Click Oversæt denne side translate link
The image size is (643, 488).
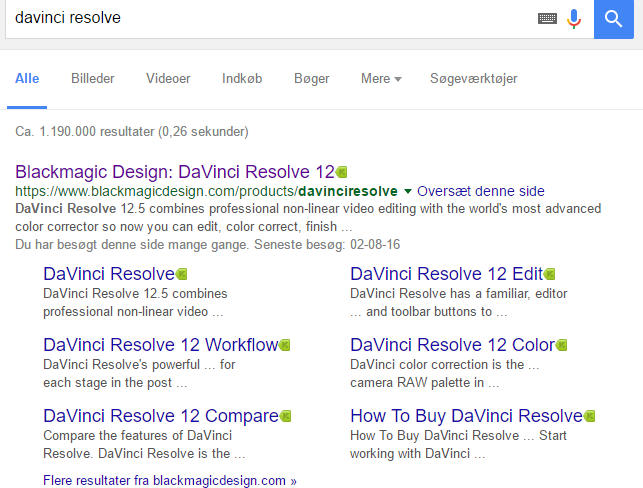point(481,191)
